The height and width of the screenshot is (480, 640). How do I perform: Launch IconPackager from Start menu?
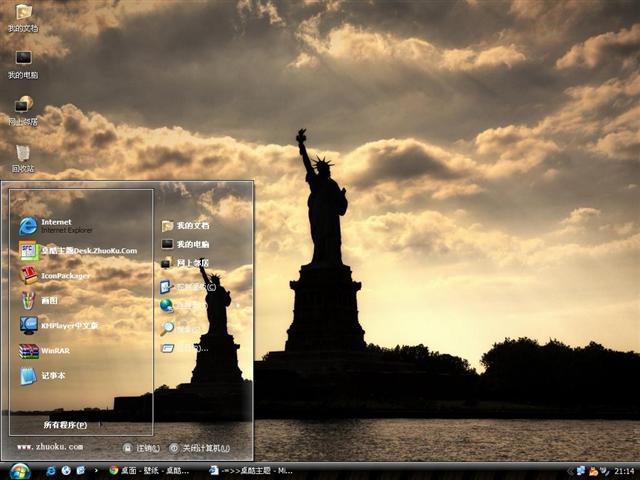tap(54, 276)
